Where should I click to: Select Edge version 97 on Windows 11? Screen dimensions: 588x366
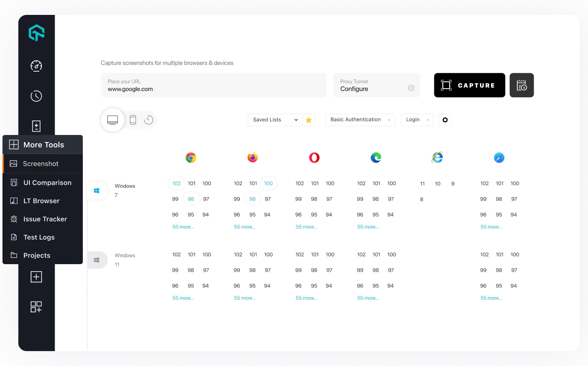pos(391,270)
